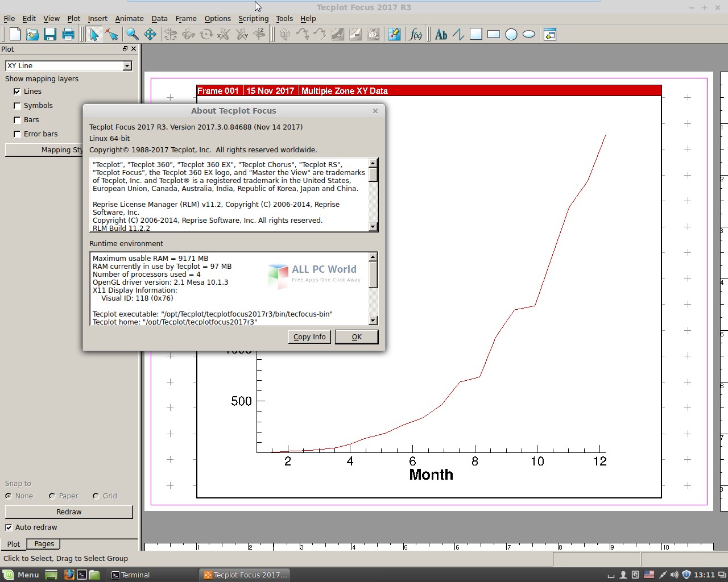Enable the Bars mapping layer
This screenshot has height=582, width=728.
pyautogui.click(x=17, y=119)
